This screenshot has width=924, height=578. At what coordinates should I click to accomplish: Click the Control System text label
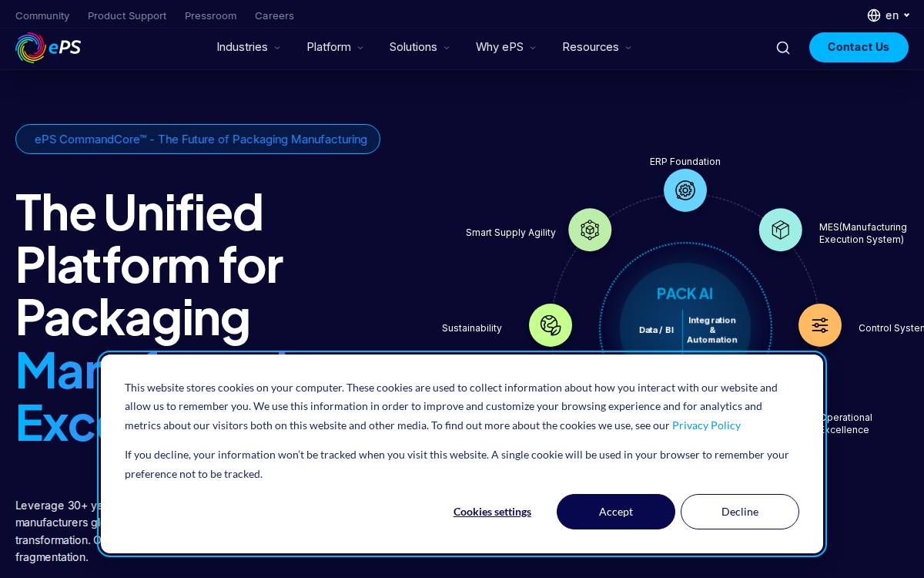[x=891, y=328]
